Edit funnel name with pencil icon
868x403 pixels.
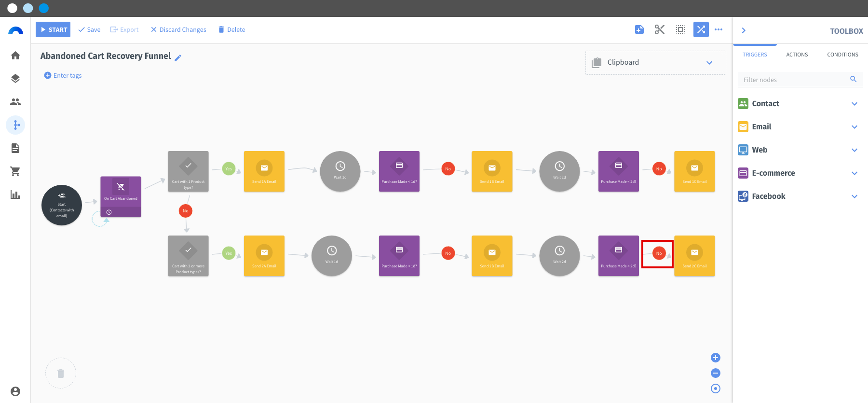pos(178,58)
